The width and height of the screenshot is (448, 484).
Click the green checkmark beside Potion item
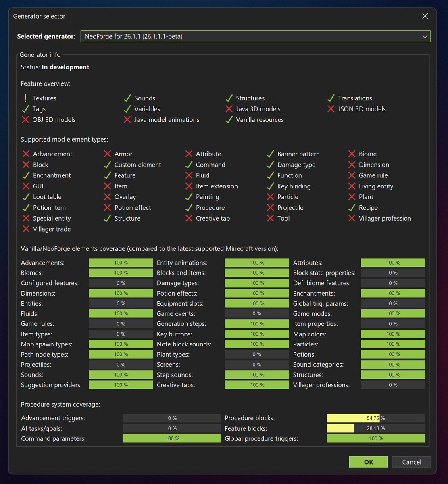pos(26,208)
